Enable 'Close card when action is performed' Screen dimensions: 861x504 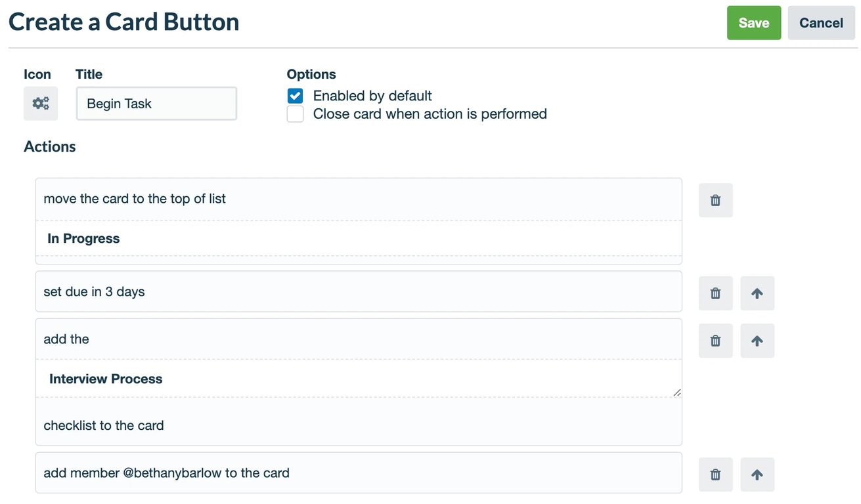[295, 114]
